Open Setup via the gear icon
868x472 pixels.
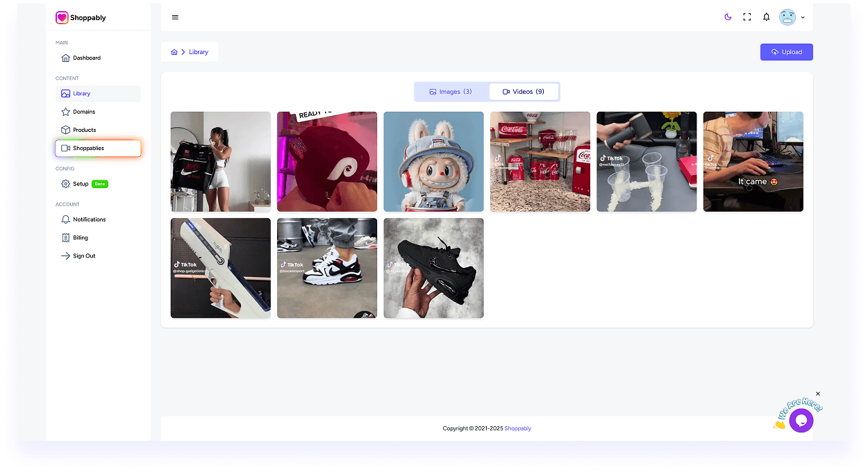(65, 183)
